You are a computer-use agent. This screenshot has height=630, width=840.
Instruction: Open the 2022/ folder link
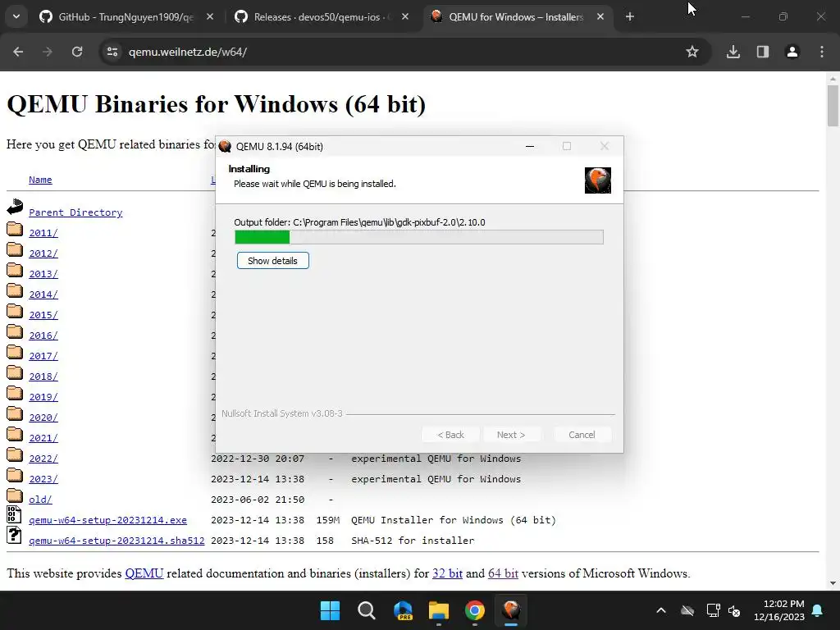click(x=43, y=459)
